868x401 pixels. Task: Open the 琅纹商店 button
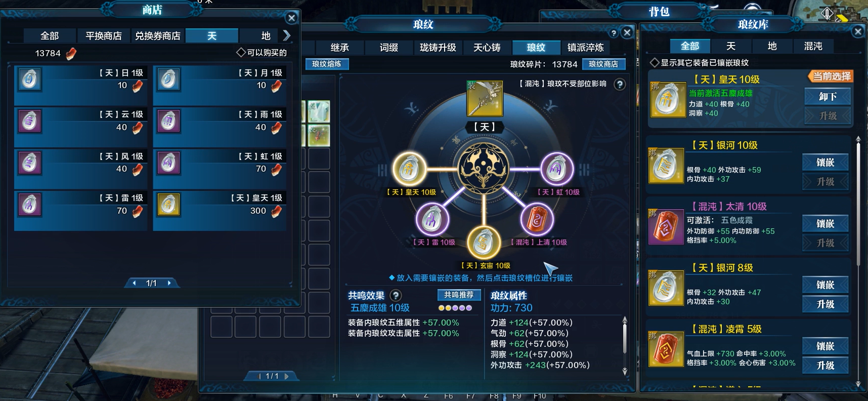click(x=603, y=64)
